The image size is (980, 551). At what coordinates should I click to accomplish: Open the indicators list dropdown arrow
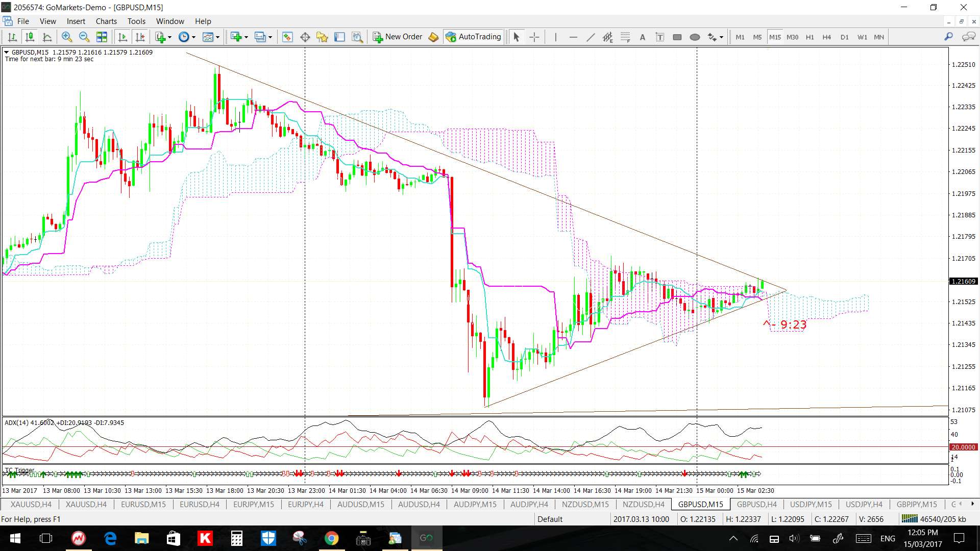pyautogui.click(x=170, y=37)
